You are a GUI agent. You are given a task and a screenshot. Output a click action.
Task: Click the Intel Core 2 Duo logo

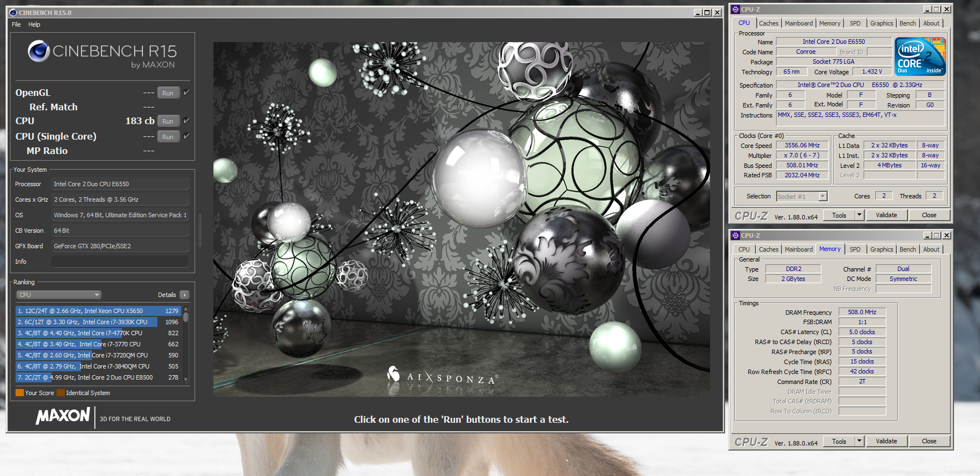pyautogui.click(x=920, y=57)
